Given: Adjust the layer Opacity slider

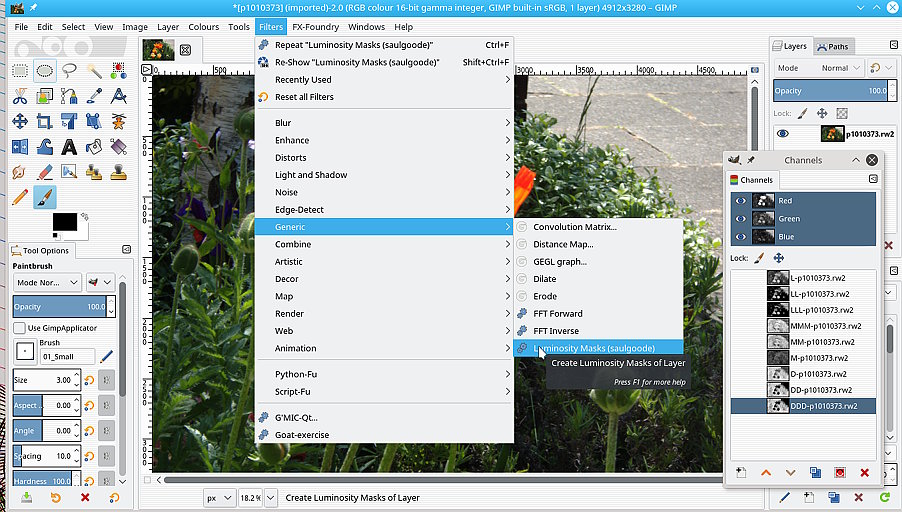Looking at the screenshot, I should (x=831, y=90).
